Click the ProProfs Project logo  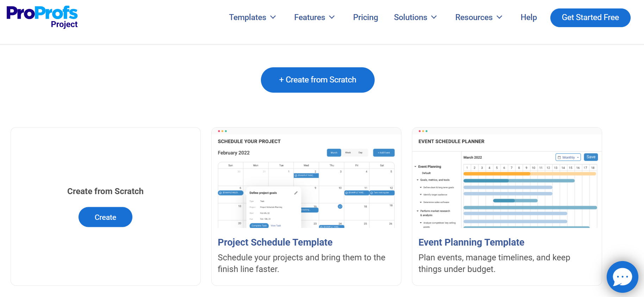click(42, 17)
